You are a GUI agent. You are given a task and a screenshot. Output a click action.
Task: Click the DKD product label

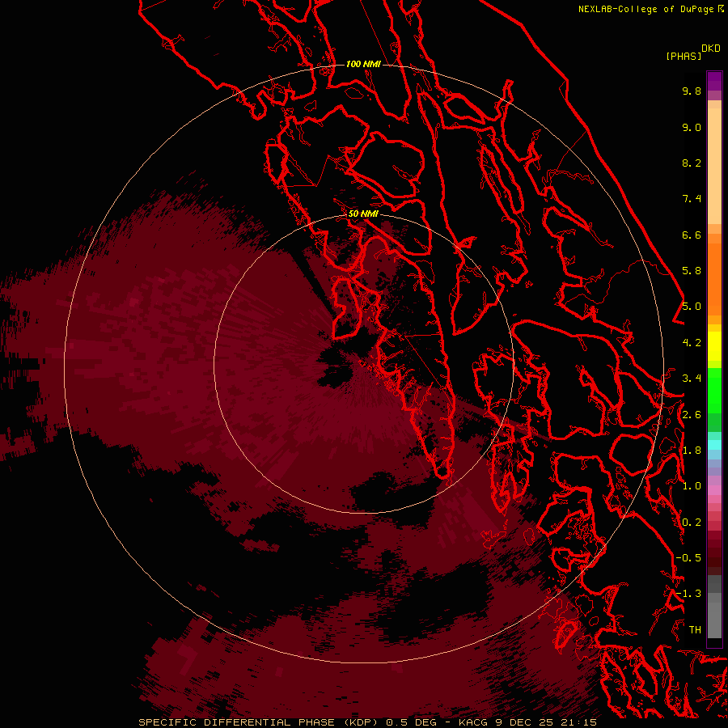(x=711, y=49)
